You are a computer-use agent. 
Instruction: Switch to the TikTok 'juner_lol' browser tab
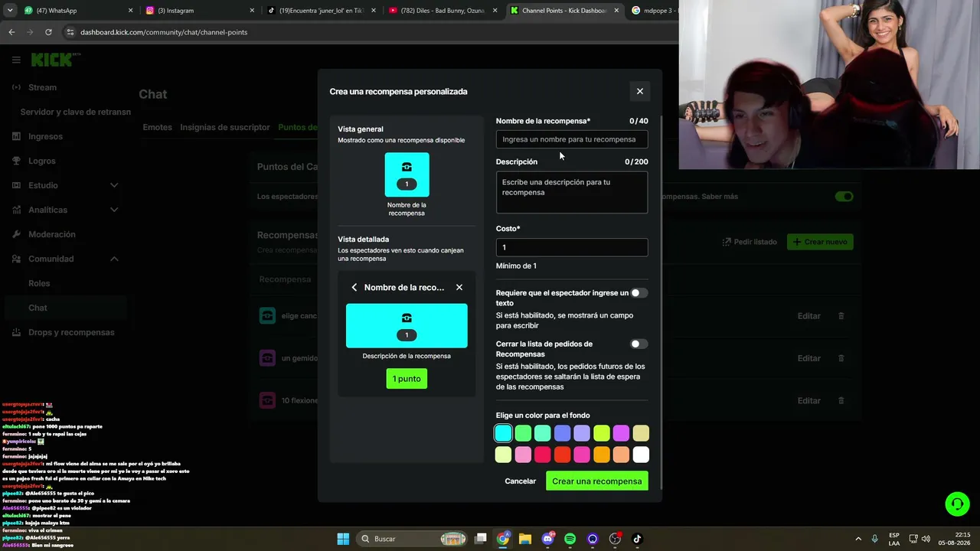click(322, 11)
